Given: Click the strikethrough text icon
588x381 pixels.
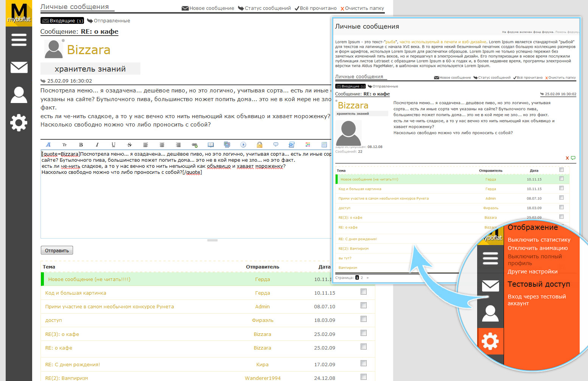Looking at the screenshot, I should [129, 145].
